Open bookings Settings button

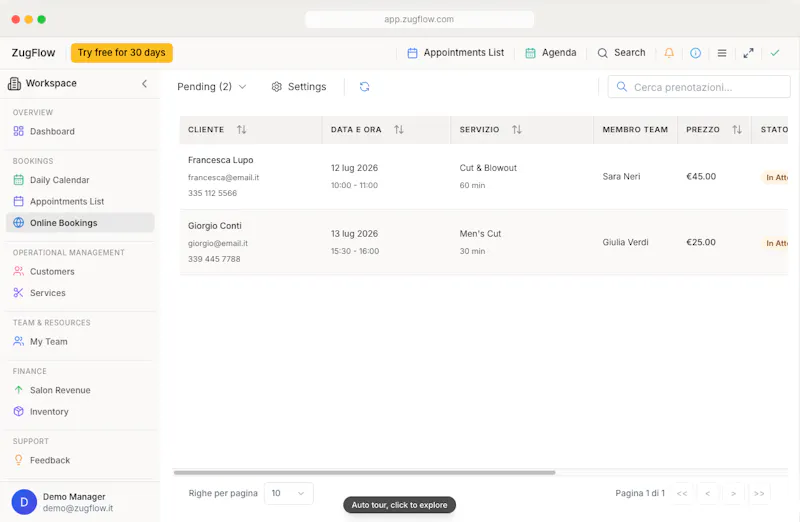click(298, 87)
